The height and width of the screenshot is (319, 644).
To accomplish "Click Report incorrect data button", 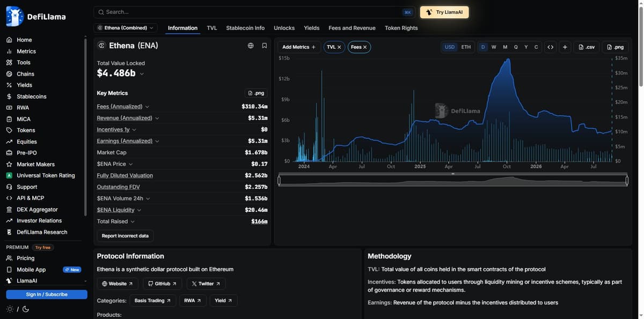I will click(x=125, y=236).
